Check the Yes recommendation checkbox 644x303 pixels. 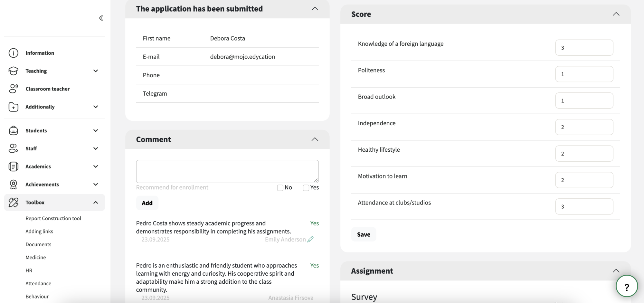click(x=306, y=188)
